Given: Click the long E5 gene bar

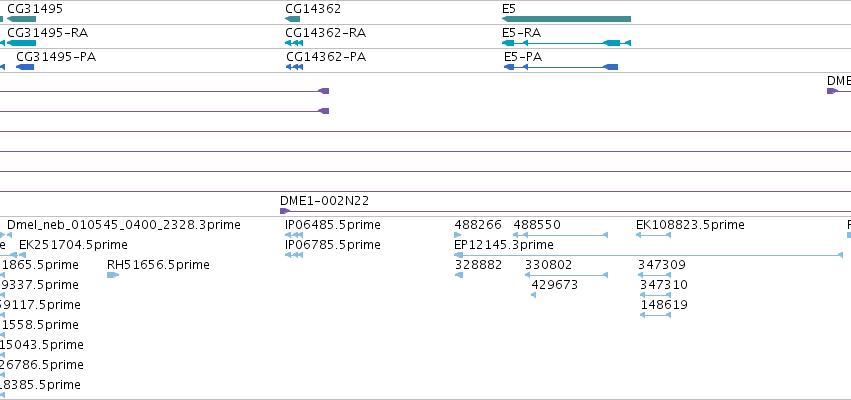Looking at the screenshot, I should pos(566,19).
